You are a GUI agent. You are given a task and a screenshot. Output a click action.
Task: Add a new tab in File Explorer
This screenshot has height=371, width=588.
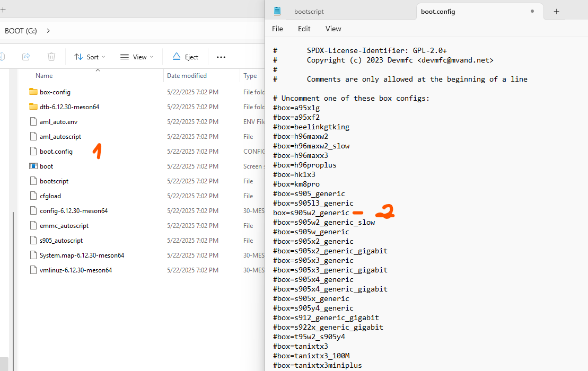tap(3, 10)
